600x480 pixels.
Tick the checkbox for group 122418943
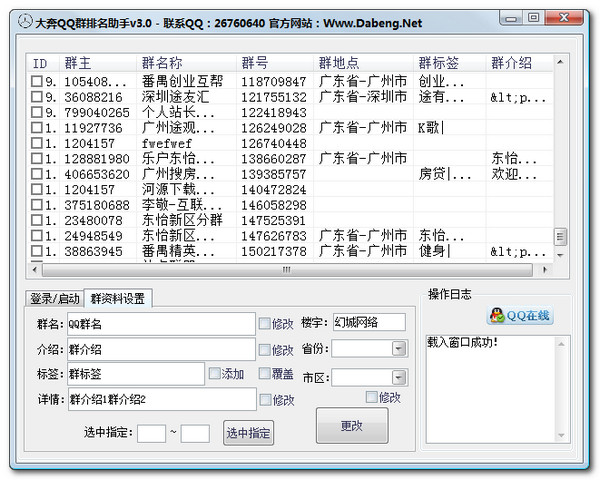pos(36,112)
